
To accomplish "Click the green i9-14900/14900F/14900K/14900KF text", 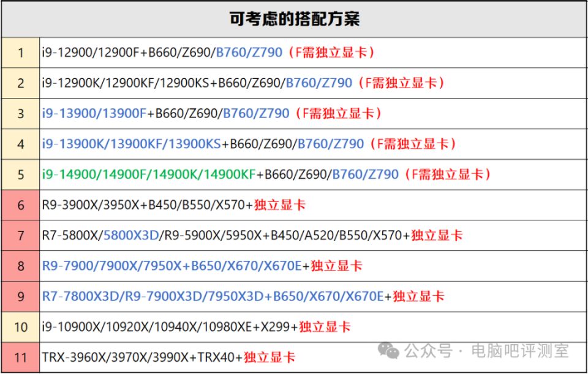I will pos(149,174).
